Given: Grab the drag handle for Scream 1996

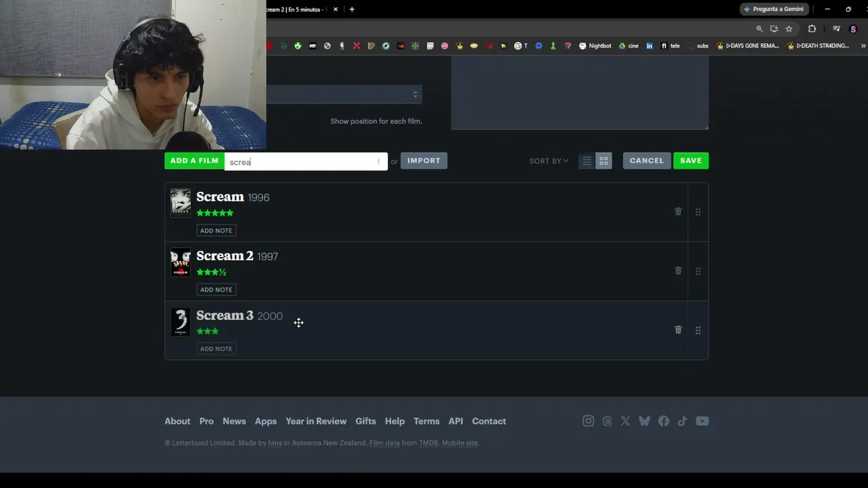Looking at the screenshot, I should pos(698,212).
